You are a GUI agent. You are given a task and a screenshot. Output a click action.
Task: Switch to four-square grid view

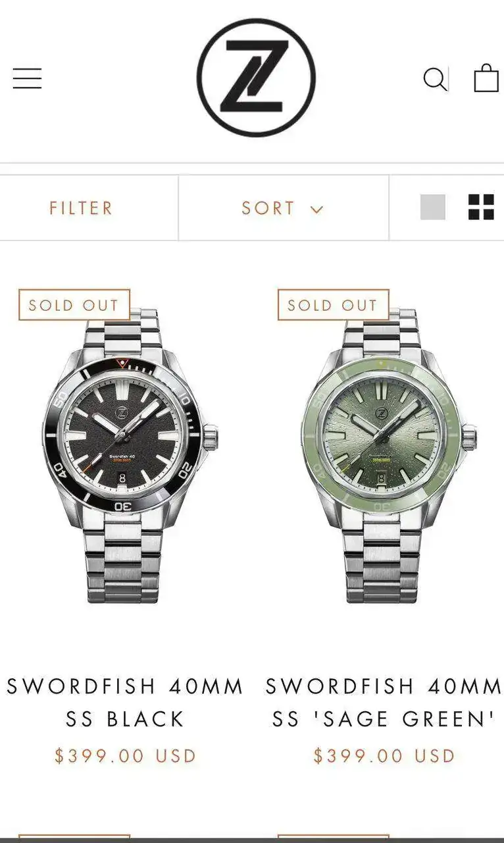[481, 207]
